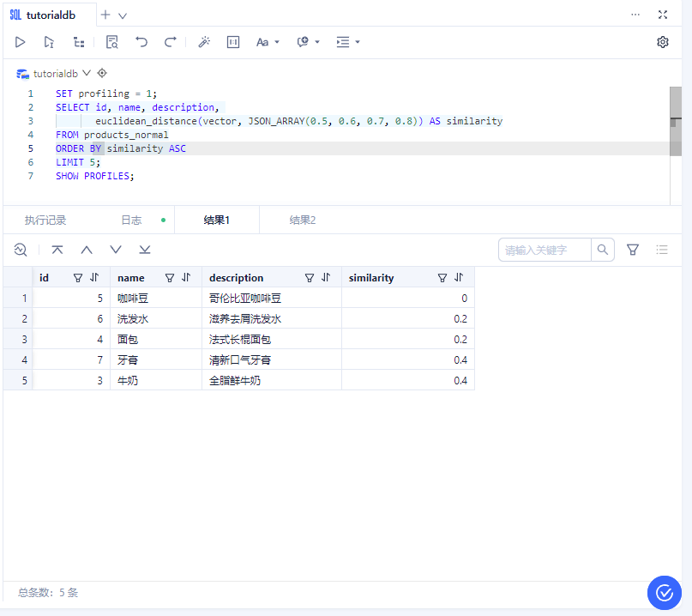The image size is (692, 616).
Task: Filter the description column
Action: pos(310,278)
